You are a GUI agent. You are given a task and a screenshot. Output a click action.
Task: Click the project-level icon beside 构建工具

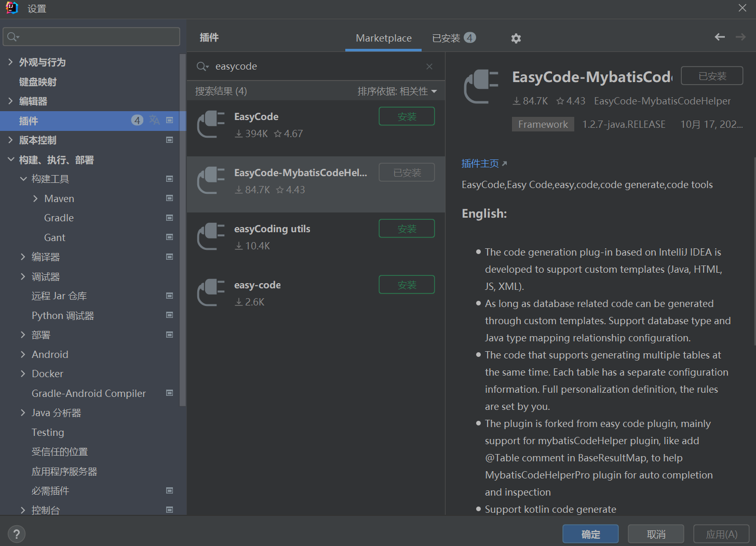[169, 179]
